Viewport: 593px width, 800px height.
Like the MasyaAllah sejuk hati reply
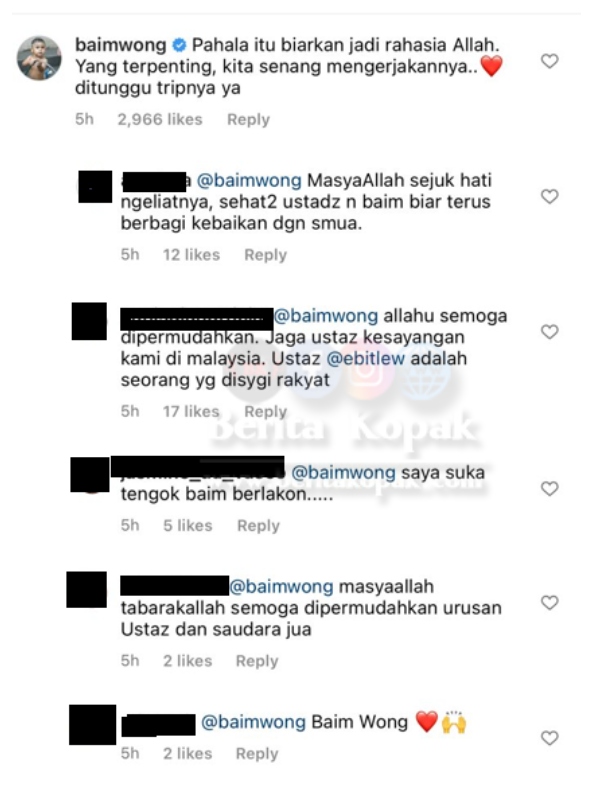[549, 196]
